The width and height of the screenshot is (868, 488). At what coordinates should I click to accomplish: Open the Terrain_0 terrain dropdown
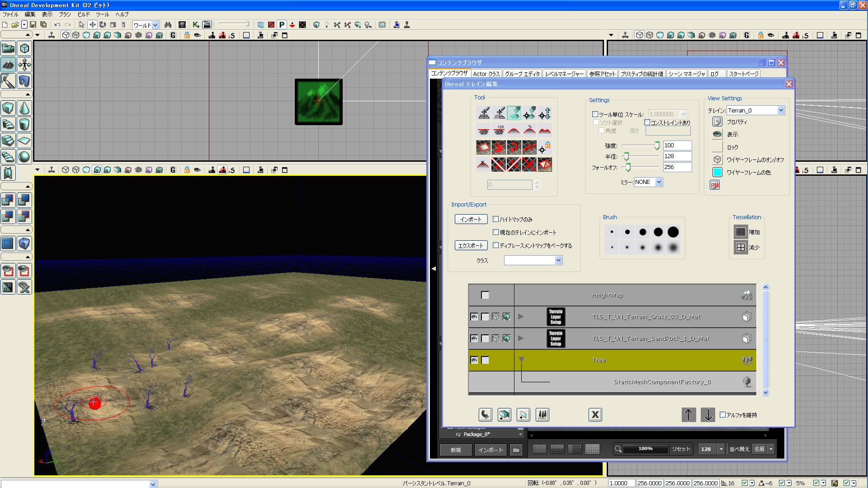pyautogui.click(x=780, y=110)
